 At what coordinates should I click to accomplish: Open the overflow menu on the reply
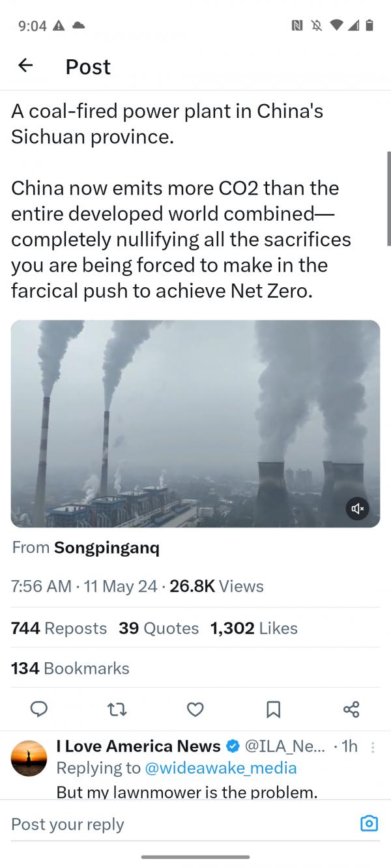373,746
